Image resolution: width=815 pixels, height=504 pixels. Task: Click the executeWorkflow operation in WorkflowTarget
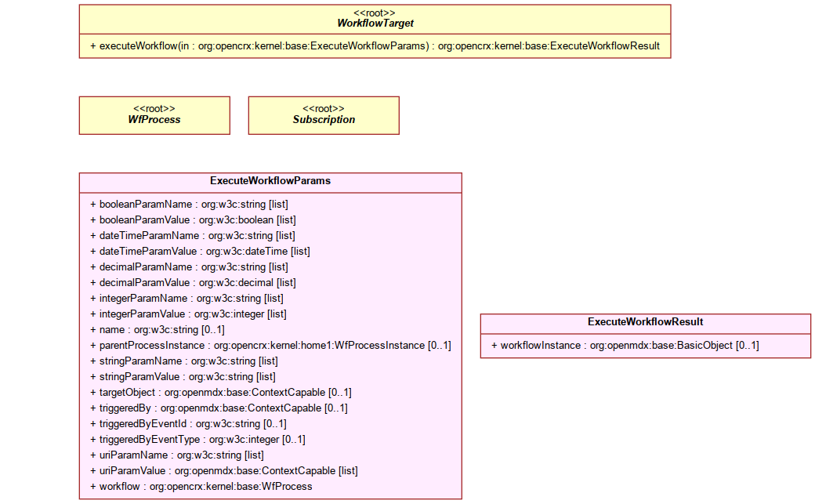click(375, 45)
